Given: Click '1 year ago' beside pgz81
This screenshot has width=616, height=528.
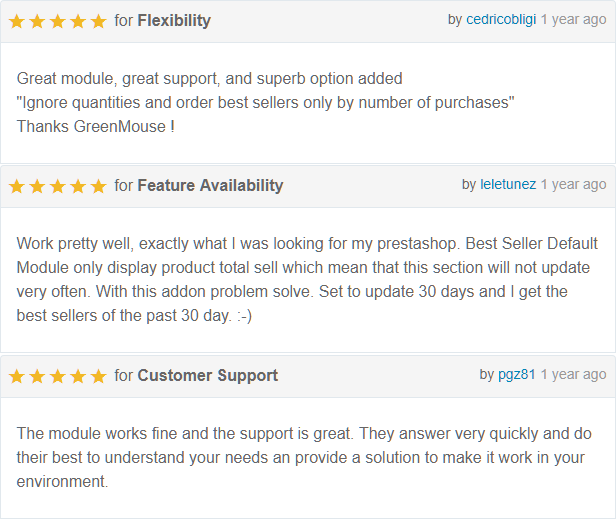Looking at the screenshot, I should point(574,374).
